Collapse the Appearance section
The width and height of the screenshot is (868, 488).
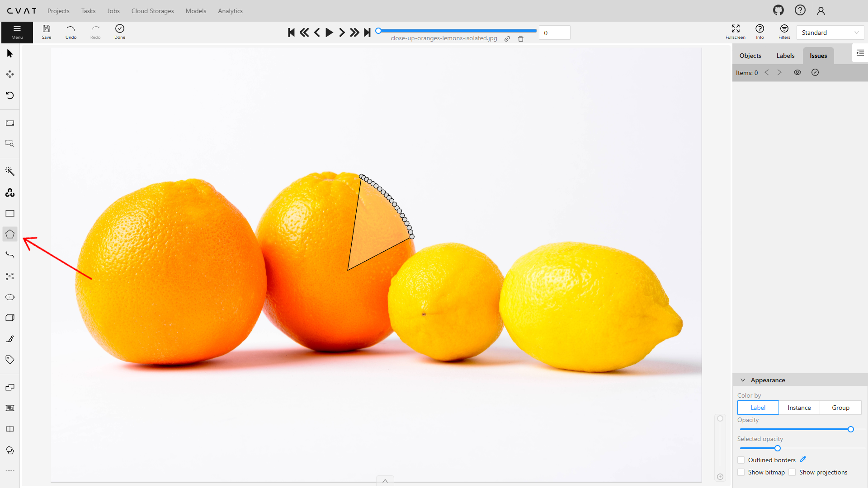[x=743, y=380]
